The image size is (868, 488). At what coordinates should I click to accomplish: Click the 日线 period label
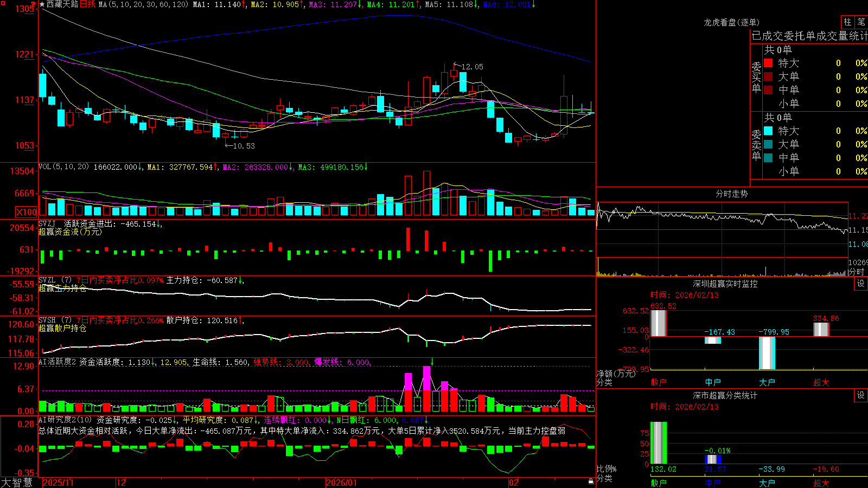pyautogui.click(x=87, y=4)
